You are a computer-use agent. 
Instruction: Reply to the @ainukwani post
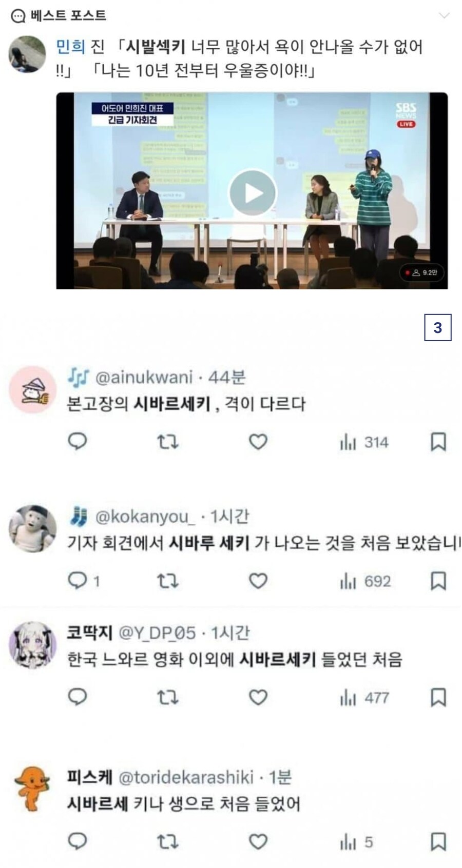pos(78,442)
